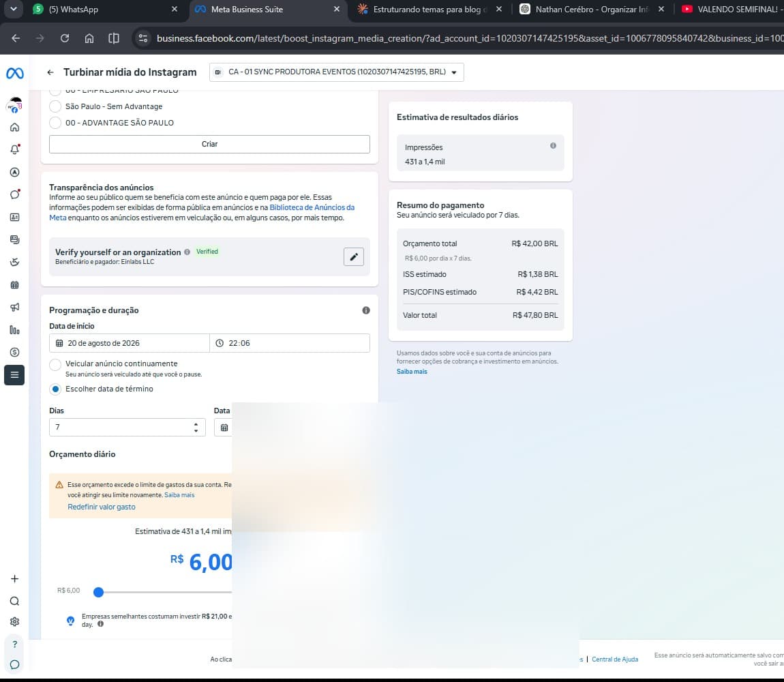The image size is (784, 682).
Task: Click Redefinir valor gasto link
Action: pos(102,507)
